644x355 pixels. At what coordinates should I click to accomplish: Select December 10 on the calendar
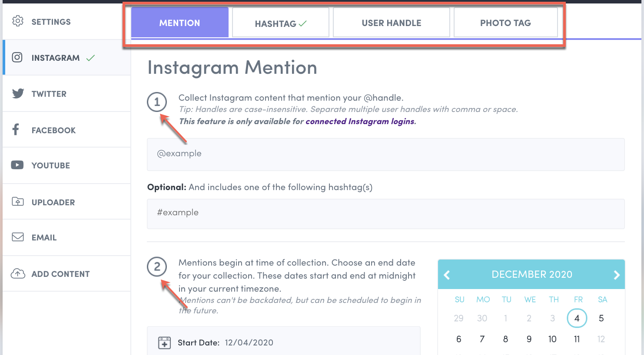(x=552, y=339)
